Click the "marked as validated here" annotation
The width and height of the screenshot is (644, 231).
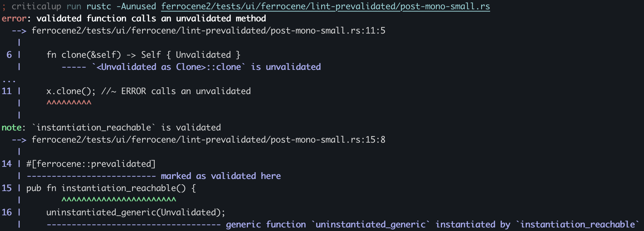221,176
